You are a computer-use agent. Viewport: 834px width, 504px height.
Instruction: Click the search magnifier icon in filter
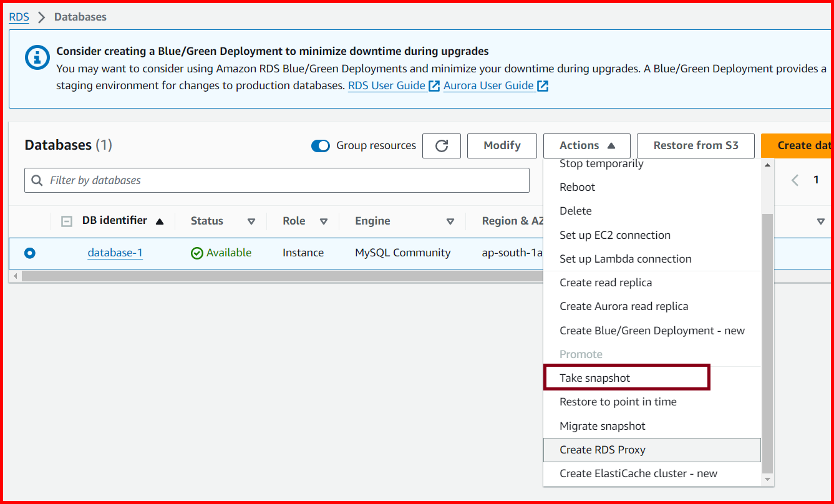[37, 180]
